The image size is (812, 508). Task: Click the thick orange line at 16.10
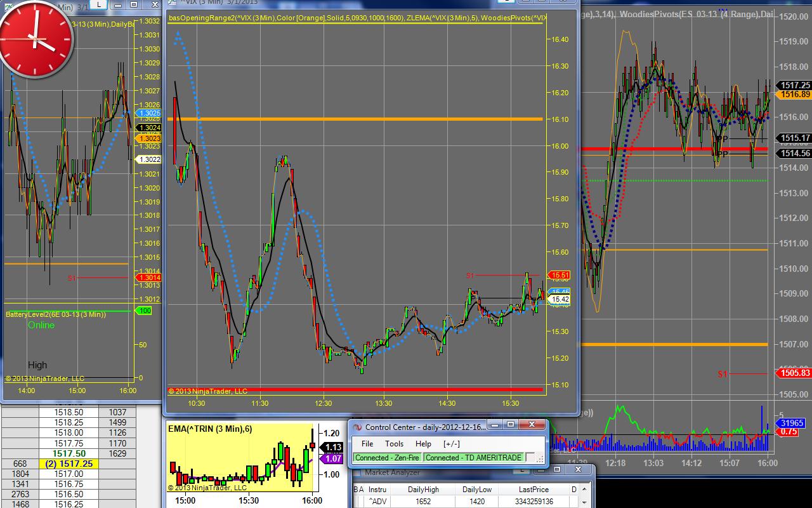coord(355,119)
